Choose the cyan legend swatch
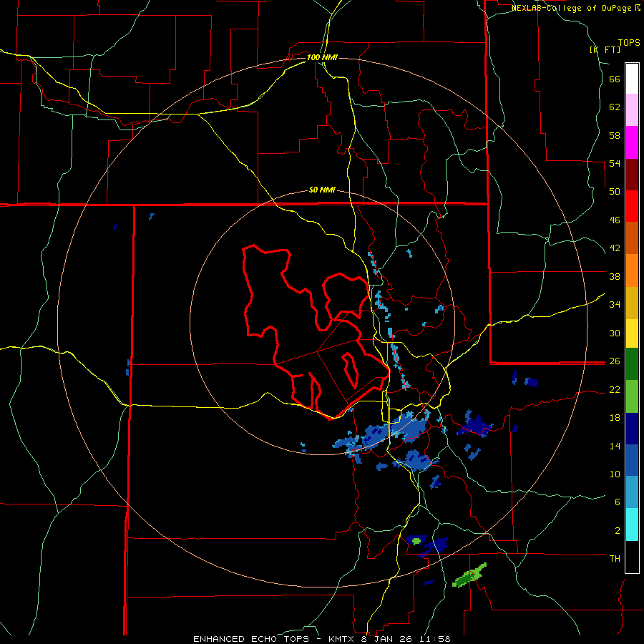 pyautogui.click(x=632, y=525)
